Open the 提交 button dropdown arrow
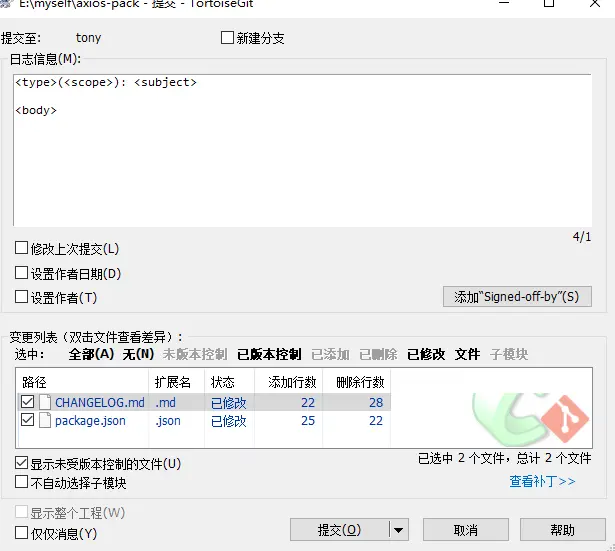Screen dimensions: 615x551 399,530
